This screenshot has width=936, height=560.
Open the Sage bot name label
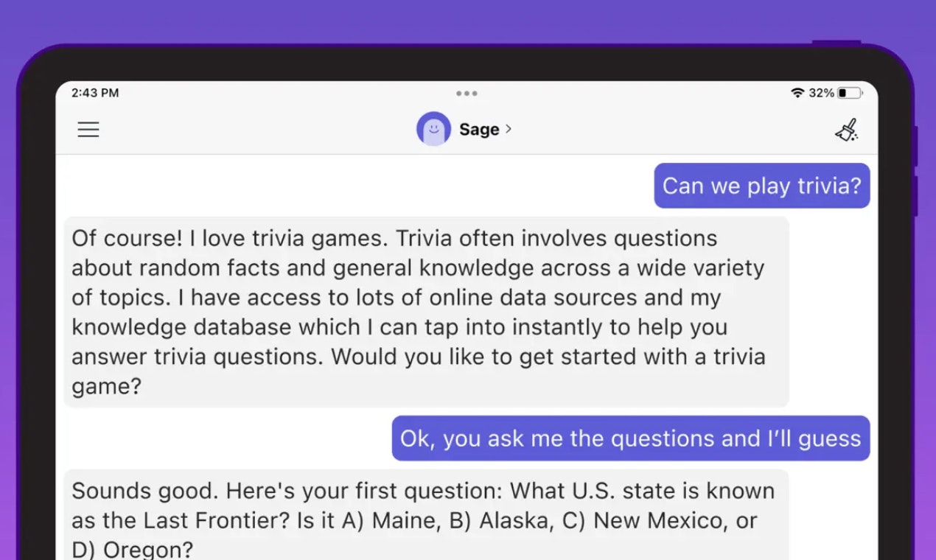[479, 130]
